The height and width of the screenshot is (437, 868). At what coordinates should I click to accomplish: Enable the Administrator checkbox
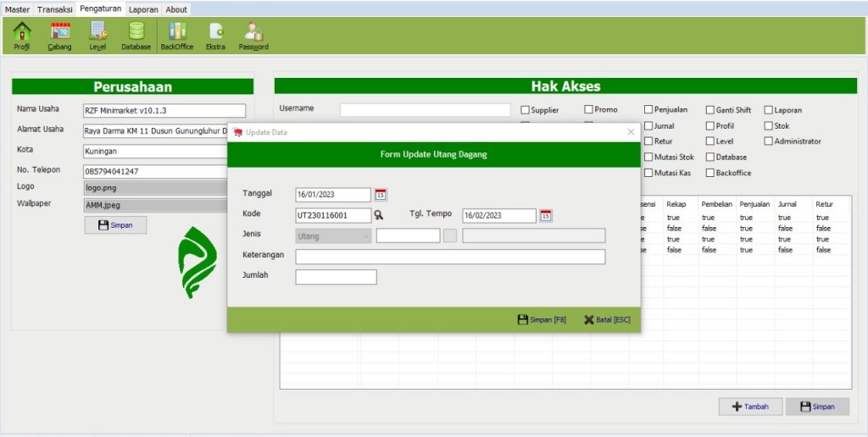click(768, 141)
